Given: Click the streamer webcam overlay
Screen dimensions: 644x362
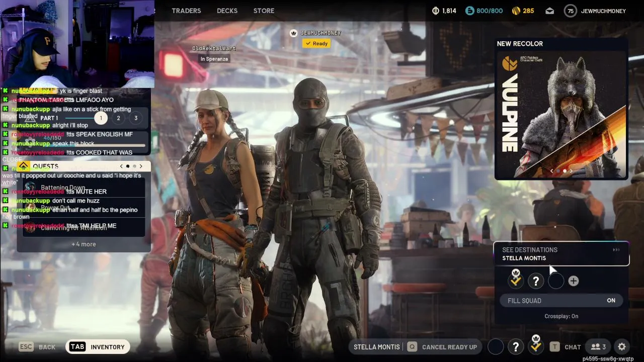Looking at the screenshot, I should click(77, 44).
